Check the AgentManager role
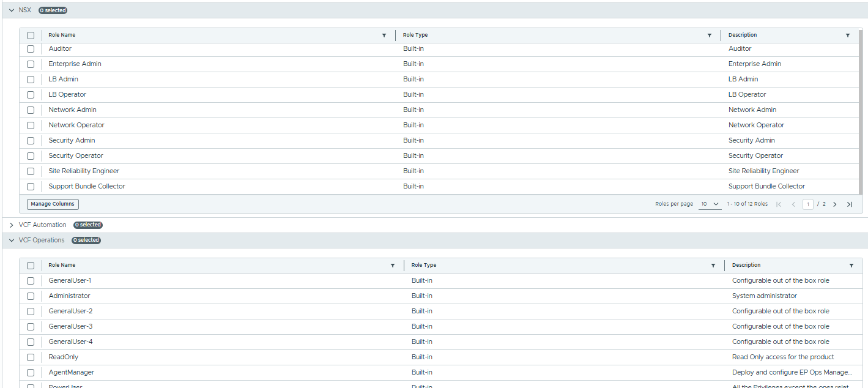 (31, 373)
